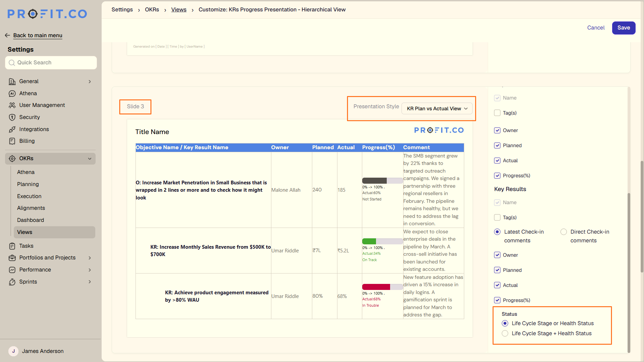This screenshot has width=644, height=362.
Task: Click the Security shield icon
Action: (12, 117)
